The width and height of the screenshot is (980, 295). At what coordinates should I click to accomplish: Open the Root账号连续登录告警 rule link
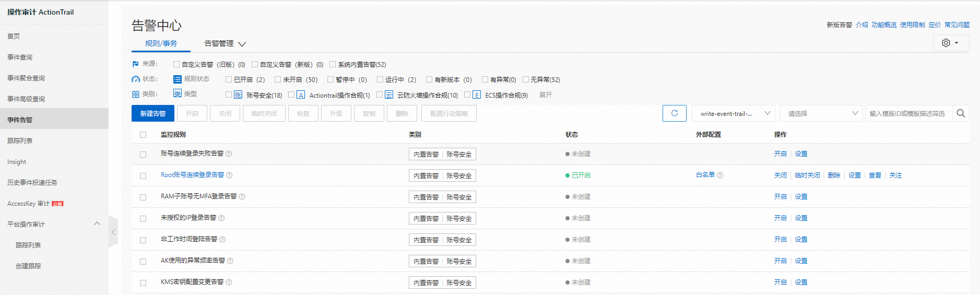192,175
